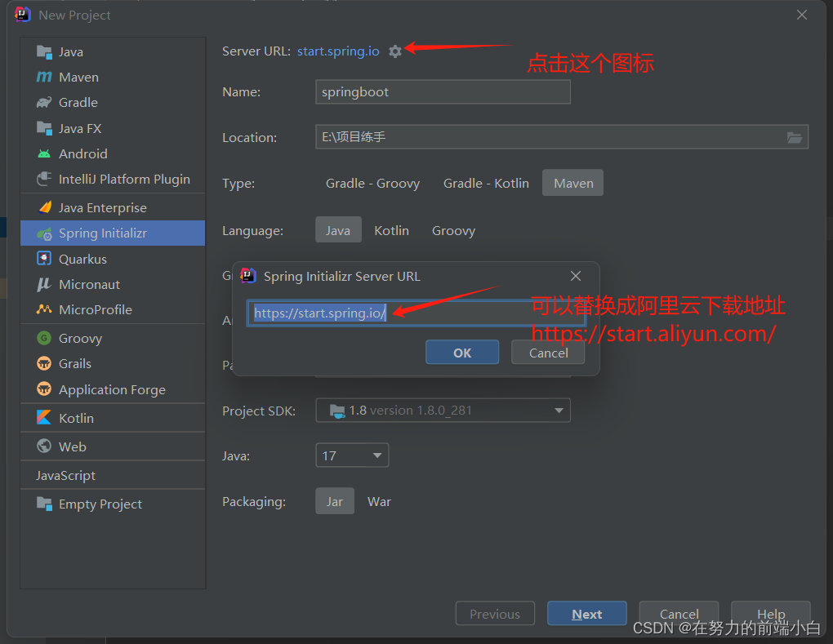
Task: Choose Groovy as the language
Action: 453,230
